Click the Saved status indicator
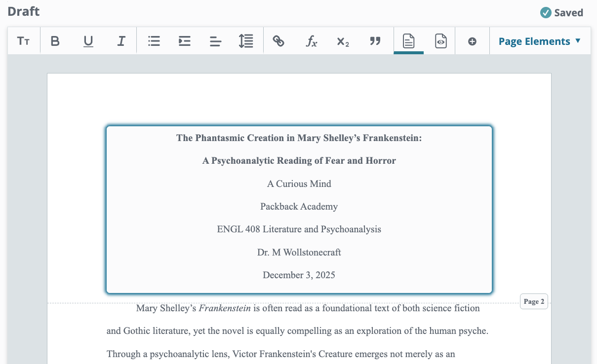The image size is (597, 364). coord(561,12)
